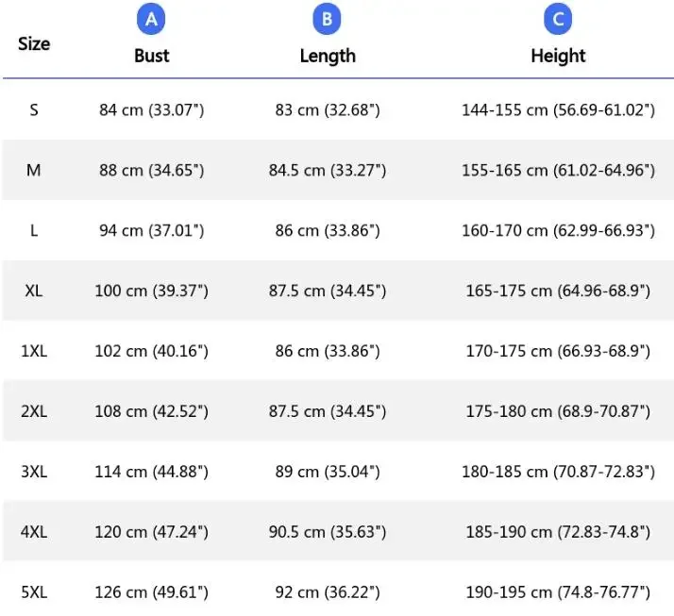The width and height of the screenshot is (674, 616).
Task: Click the 84 cm bust measurement cell
Action: [x=151, y=110]
